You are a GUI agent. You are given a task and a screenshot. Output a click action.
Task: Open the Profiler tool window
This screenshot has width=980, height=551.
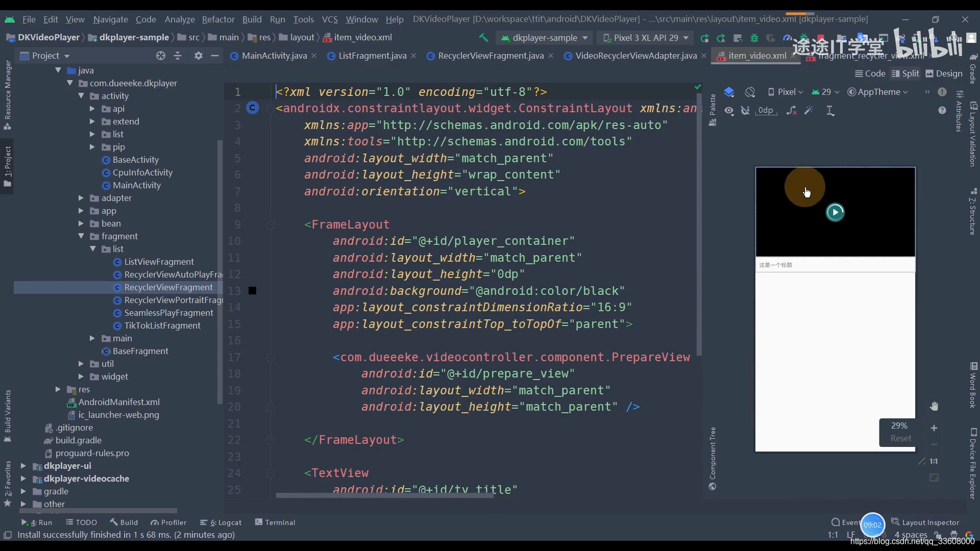pos(168,522)
